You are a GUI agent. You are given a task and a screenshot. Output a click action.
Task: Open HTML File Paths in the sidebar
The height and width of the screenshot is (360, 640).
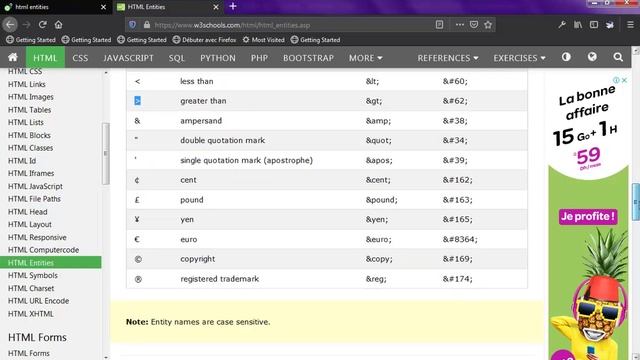[x=34, y=199]
